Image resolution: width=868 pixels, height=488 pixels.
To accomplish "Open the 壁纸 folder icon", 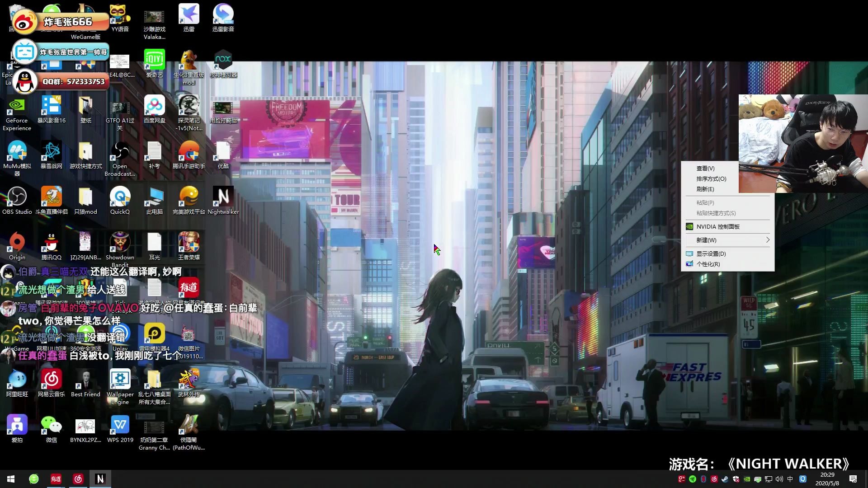I will (x=85, y=109).
